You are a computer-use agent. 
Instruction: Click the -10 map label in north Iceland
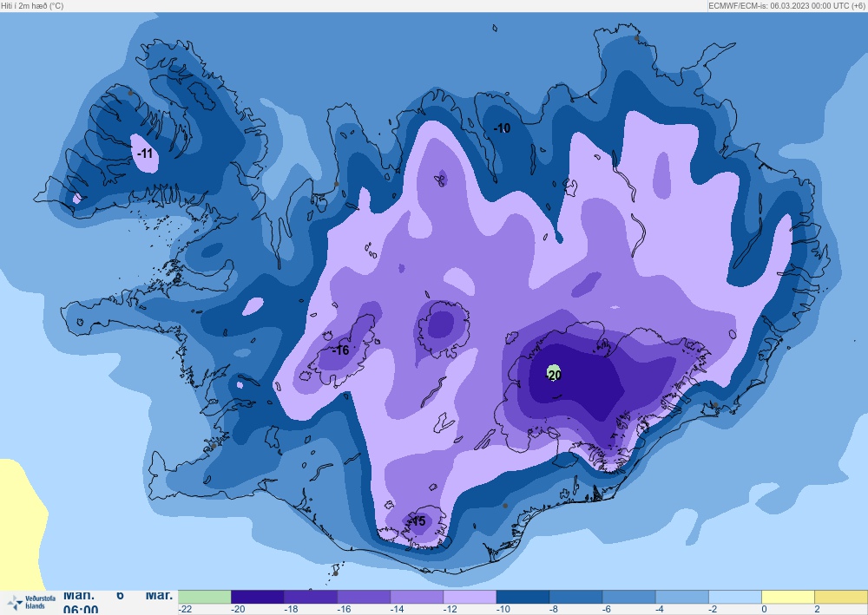tap(502, 128)
